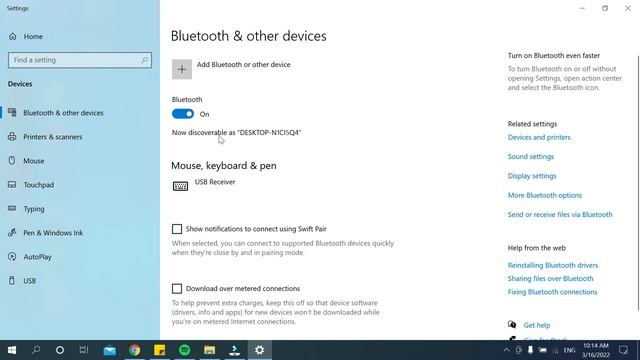
Task: Open Sound settings link
Action: click(x=531, y=157)
